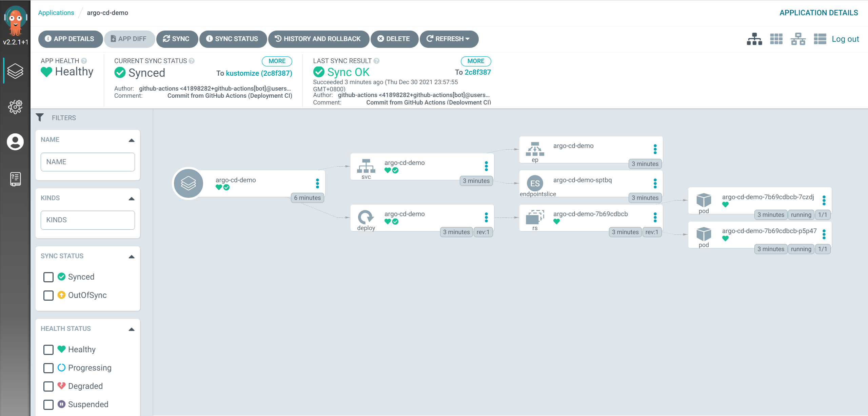This screenshot has width=868, height=416.
Task: Check the OutOfSync filter checkbox
Action: point(48,295)
